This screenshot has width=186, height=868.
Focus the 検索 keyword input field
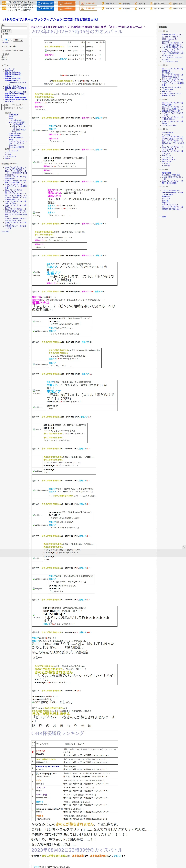(x=14, y=28)
